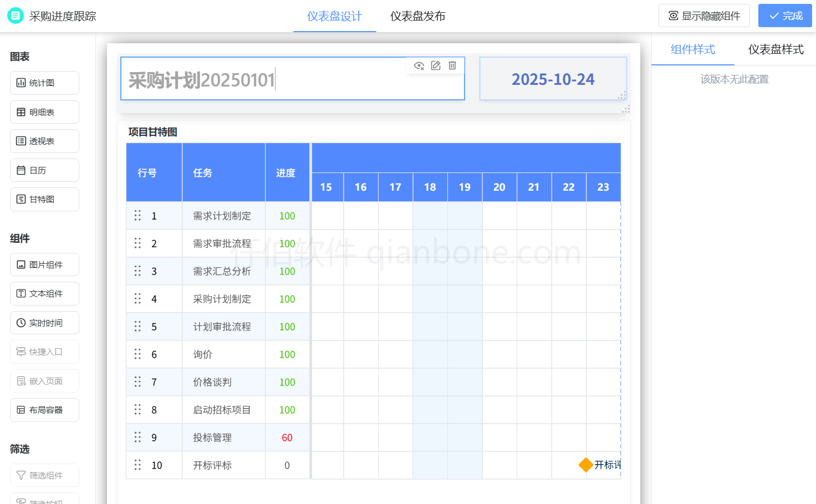Viewport: 816px width, 504px height.
Task: Add a 透视表 to the dashboard
Action: pos(44,141)
